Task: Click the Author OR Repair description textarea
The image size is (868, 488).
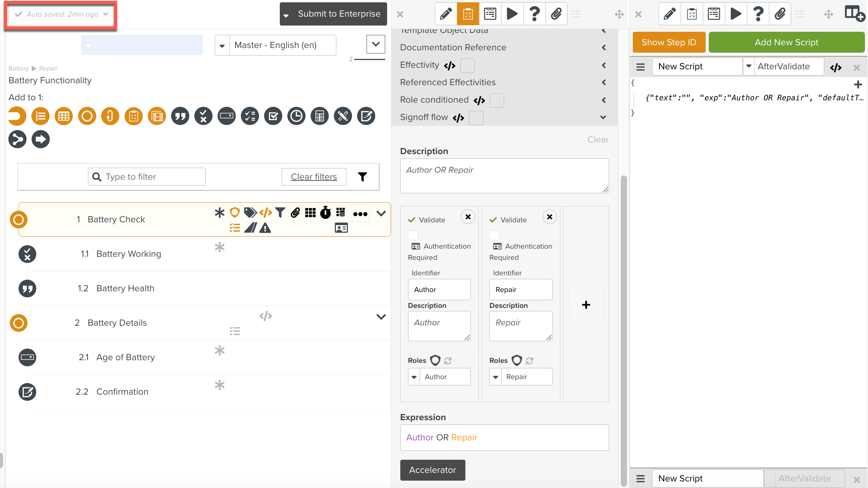Action: tap(505, 176)
